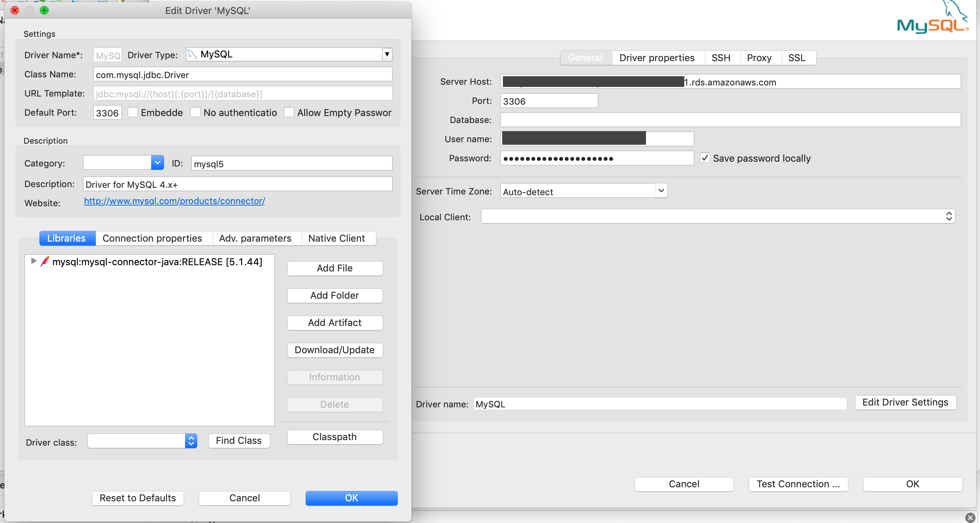Click the MySQL dolphin logo

[932, 21]
